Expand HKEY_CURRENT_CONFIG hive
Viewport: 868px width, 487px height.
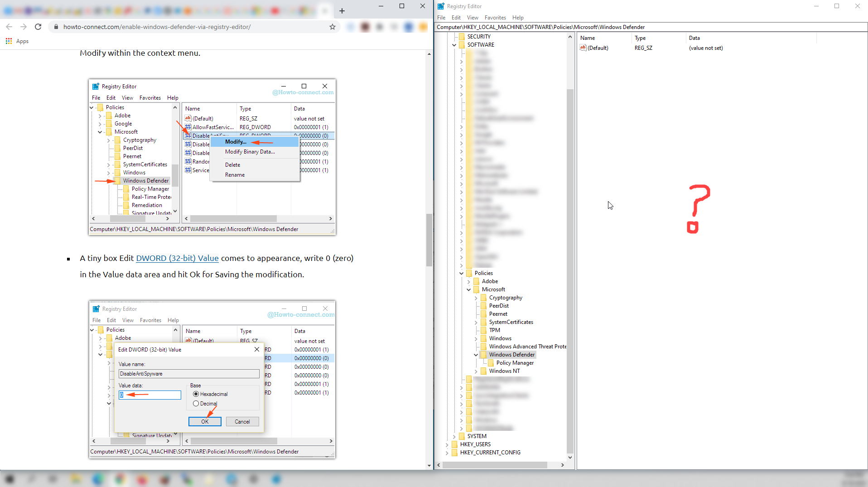(447, 453)
